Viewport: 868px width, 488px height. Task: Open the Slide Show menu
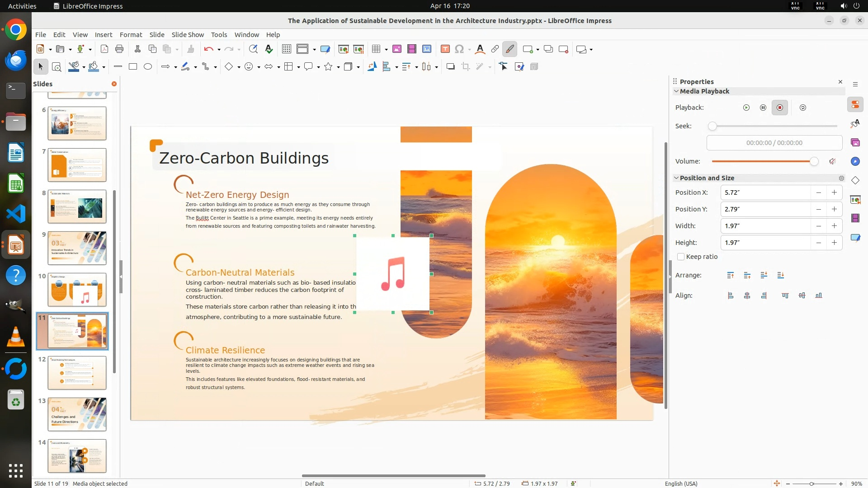click(x=187, y=35)
